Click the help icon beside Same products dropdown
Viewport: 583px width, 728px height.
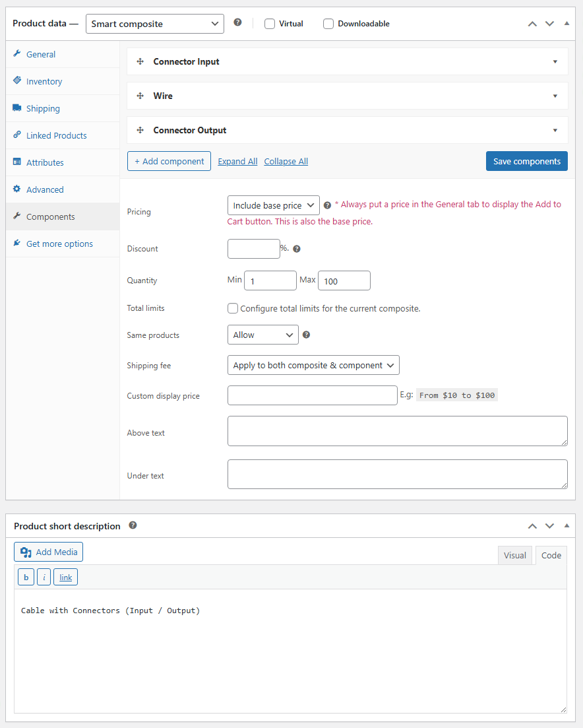(306, 335)
